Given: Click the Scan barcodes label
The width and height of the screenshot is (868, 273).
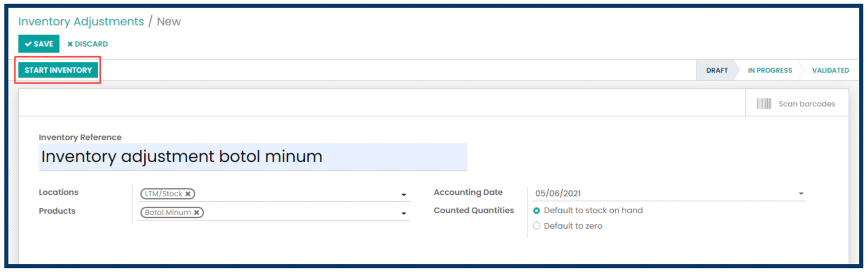Looking at the screenshot, I should pyautogui.click(x=807, y=104).
